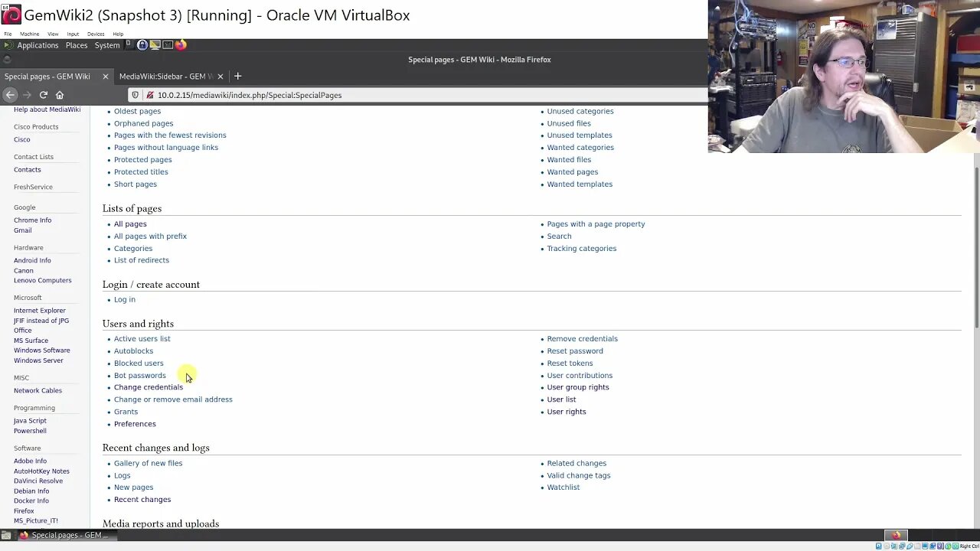The width and height of the screenshot is (980, 551).
Task: Open the Gallery of new files link
Action: click(x=149, y=463)
